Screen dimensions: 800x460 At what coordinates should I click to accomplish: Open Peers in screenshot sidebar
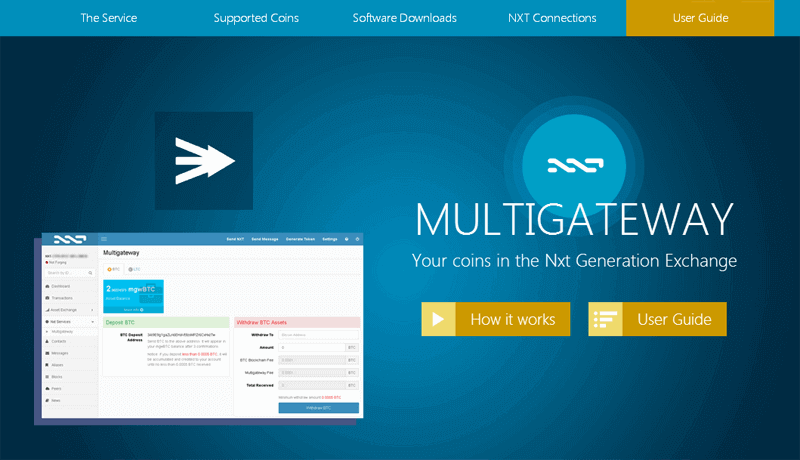coord(70,389)
